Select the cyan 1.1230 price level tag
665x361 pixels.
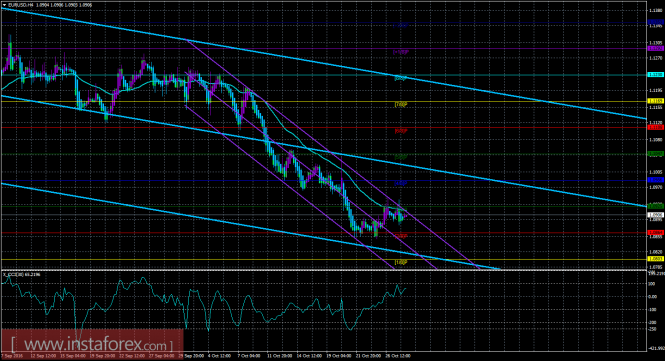click(655, 75)
